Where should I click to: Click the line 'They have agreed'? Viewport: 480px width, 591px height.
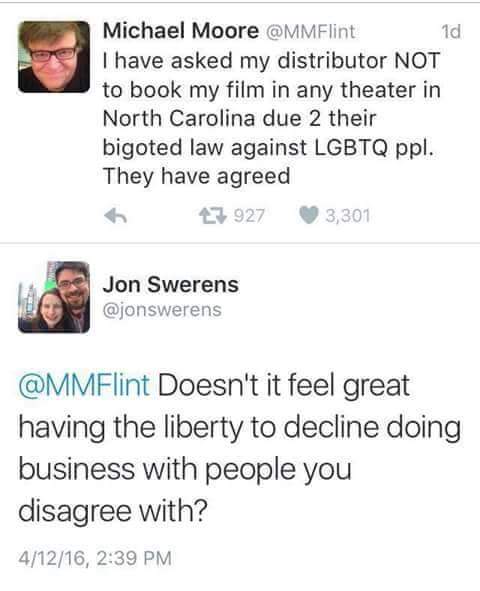pos(196,176)
